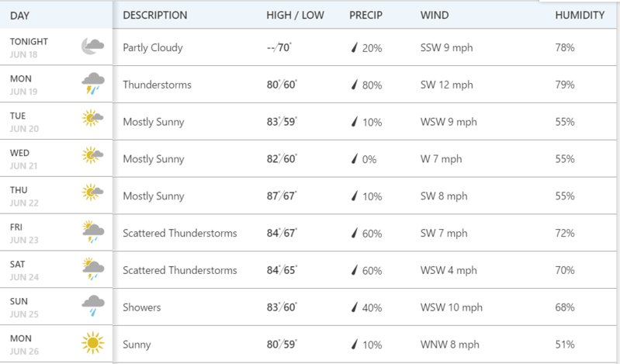The image size is (620, 364).
Task: Click the WIND column header
Action: pos(435,15)
